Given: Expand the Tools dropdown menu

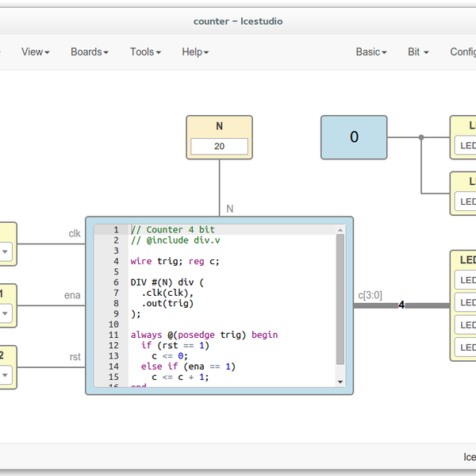Looking at the screenshot, I should (x=145, y=52).
